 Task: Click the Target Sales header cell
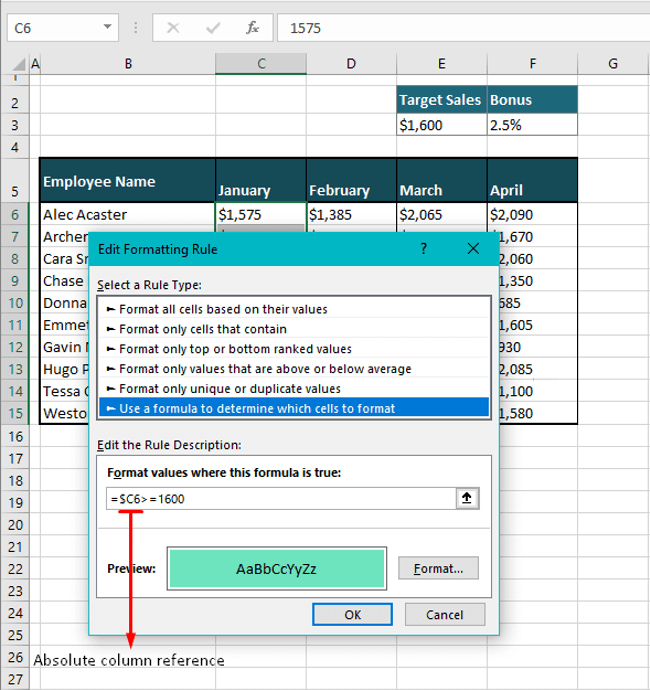[441, 100]
